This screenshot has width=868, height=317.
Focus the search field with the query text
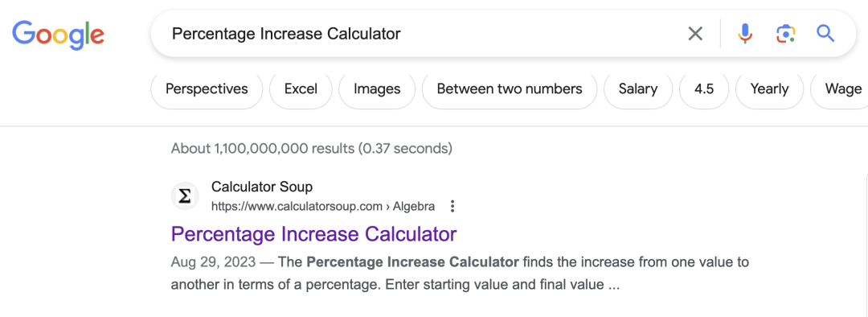[420, 34]
